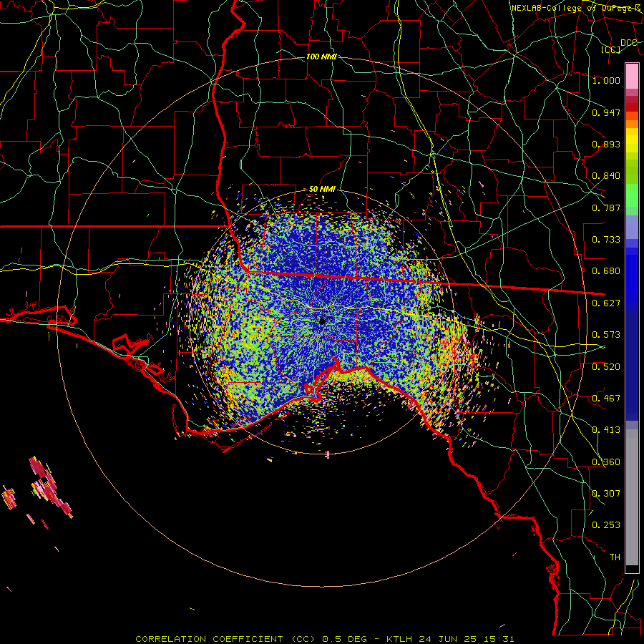644x644 pixels.
Task: Click the 100 NMI range ring label
Action: tap(321, 57)
